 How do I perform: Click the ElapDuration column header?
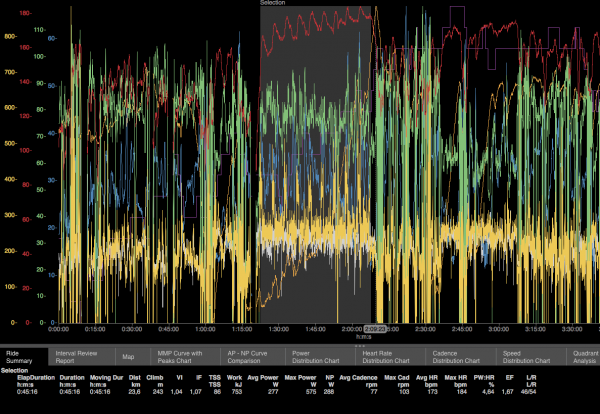(x=21, y=380)
